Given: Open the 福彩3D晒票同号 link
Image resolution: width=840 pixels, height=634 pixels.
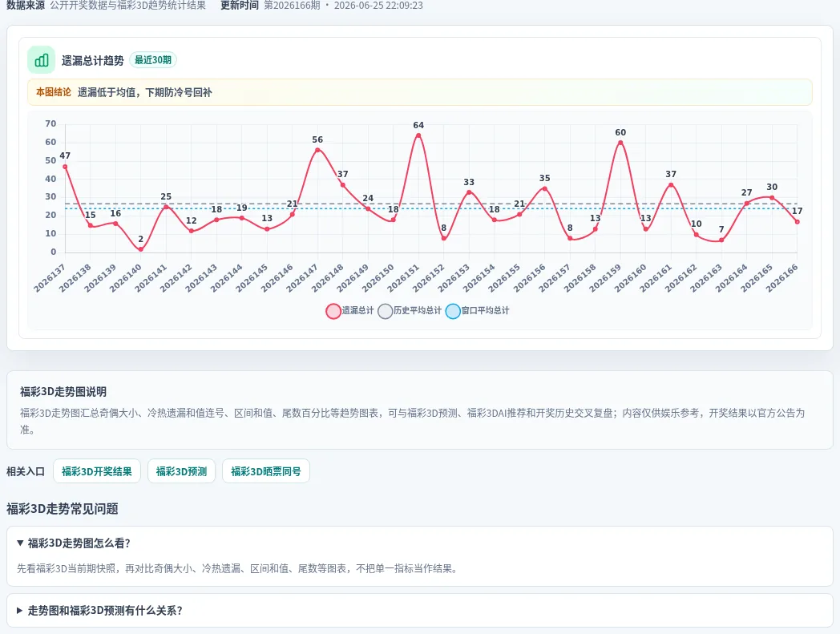Looking at the screenshot, I should (266, 471).
